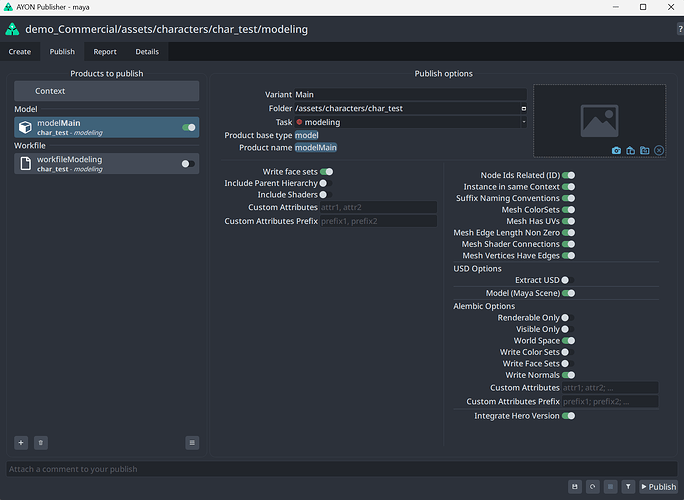Image resolution: width=684 pixels, height=500 pixels.
Task: Enable the workfileModeling instance toggle
Action: pos(188,164)
